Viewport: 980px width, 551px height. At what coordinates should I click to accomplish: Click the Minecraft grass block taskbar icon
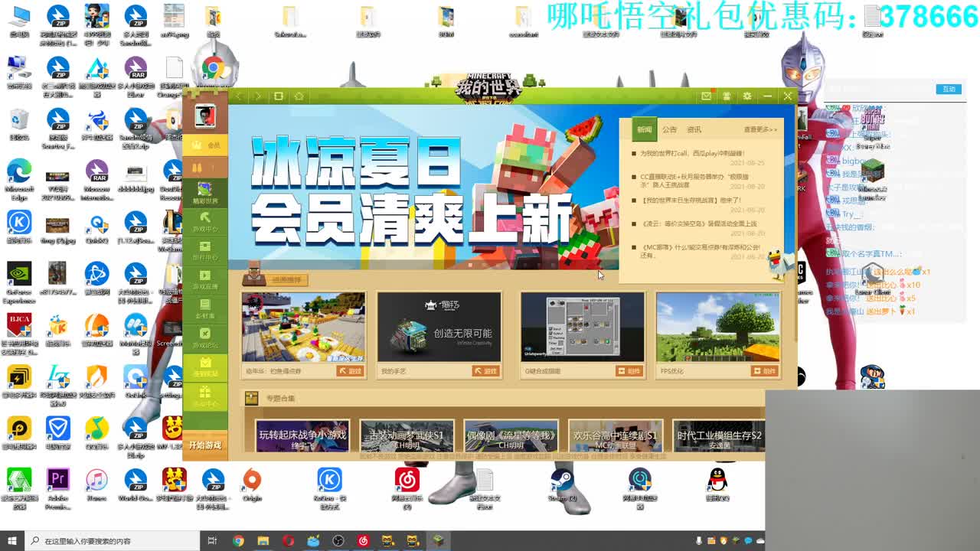tap(438, 541)
